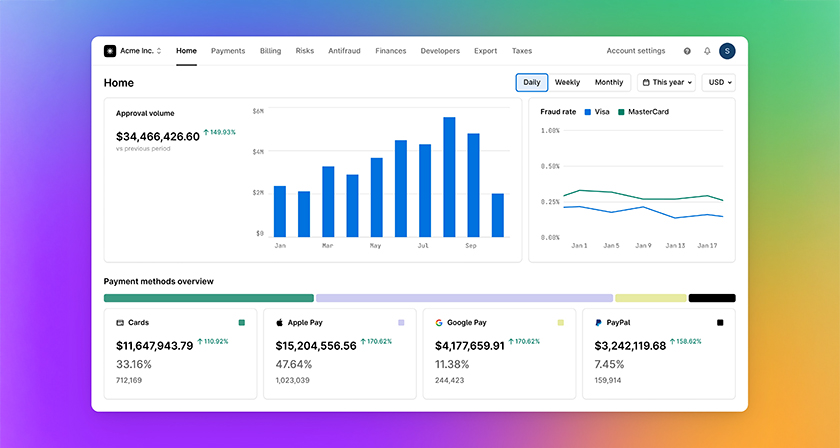Click the Google Pay yellow color swatch

(561, 323)
